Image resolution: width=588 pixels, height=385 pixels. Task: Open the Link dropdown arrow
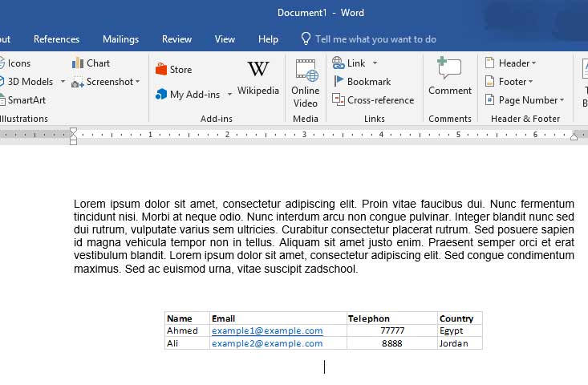coord(375,63)
